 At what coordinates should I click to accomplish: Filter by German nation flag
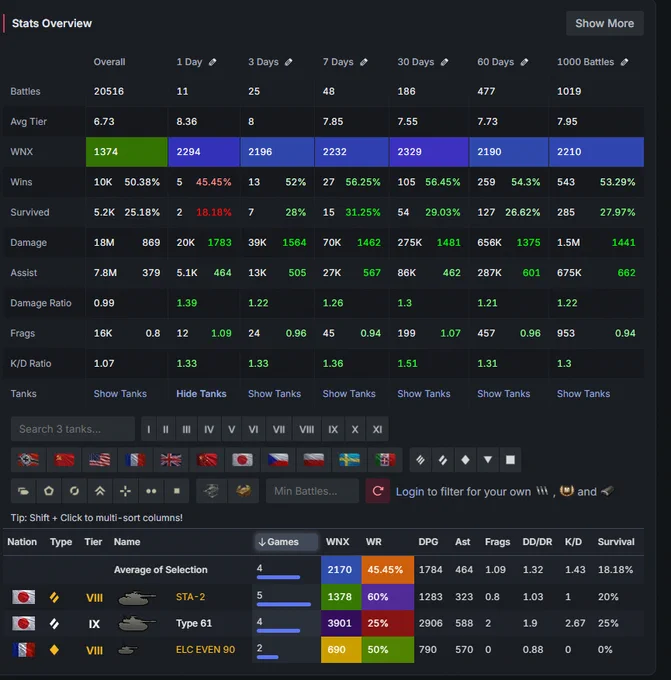pos(28,460)
